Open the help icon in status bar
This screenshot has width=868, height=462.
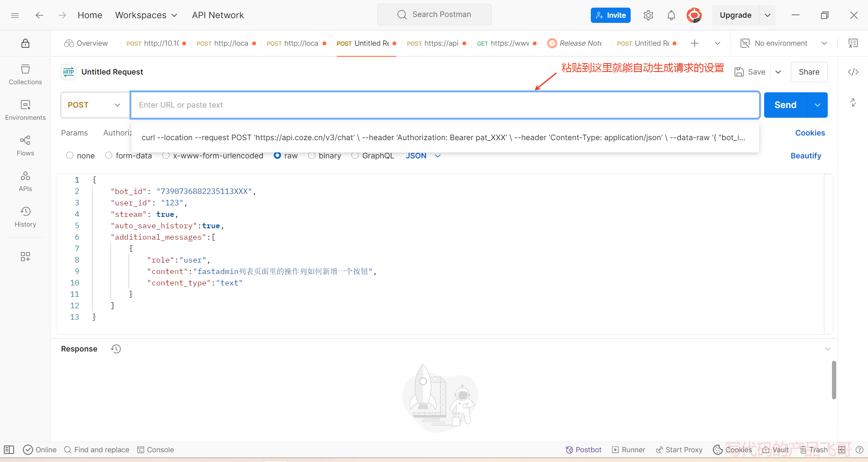pyautogui.click(x=860, y=450)
